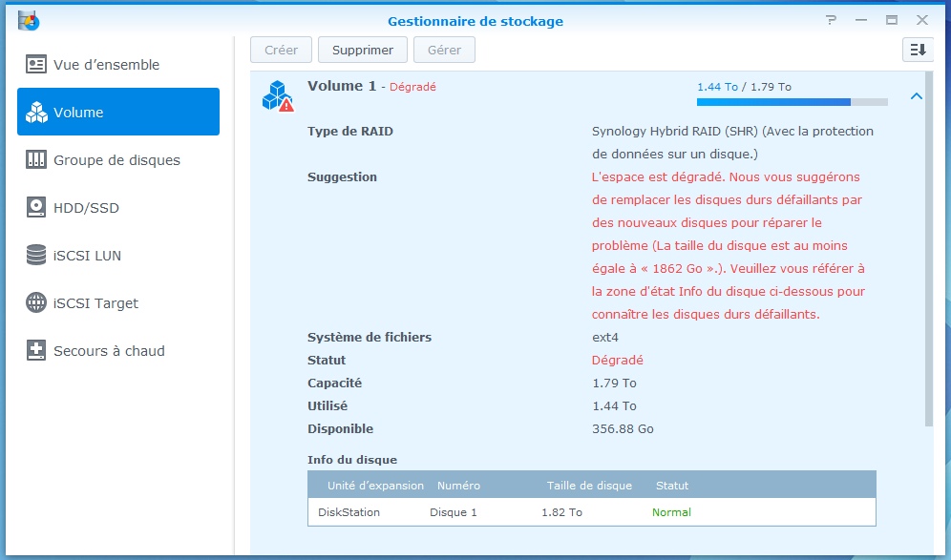Click the Dégradé value in the Statut row

(618, 360)
